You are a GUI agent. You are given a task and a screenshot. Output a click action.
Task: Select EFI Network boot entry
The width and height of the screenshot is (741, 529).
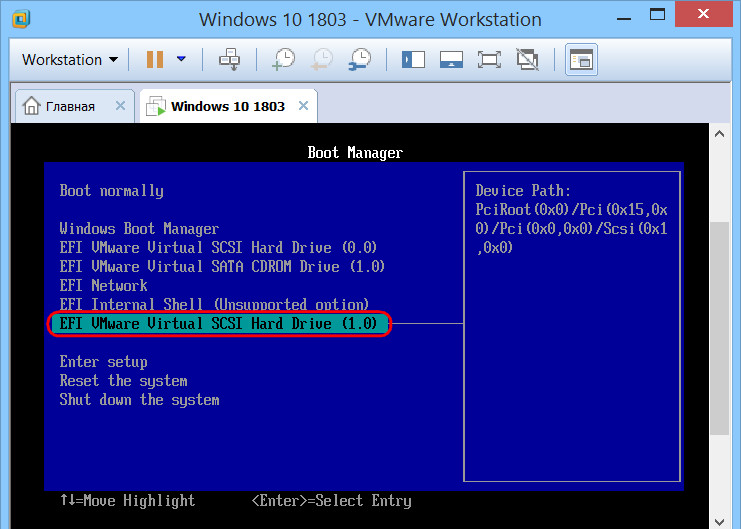coord(103,286)
